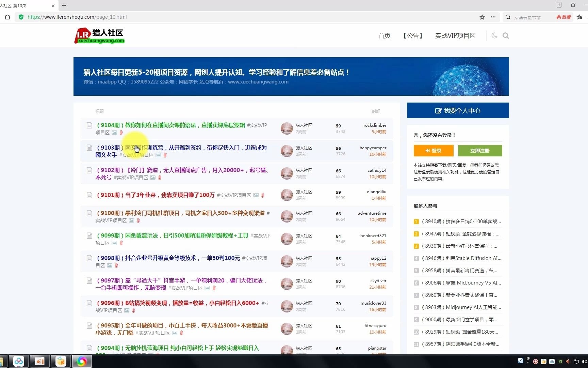Open post 9095期 全年可做的项目
This screenshot has width=588, height=368.
click(x=182, y=329)
